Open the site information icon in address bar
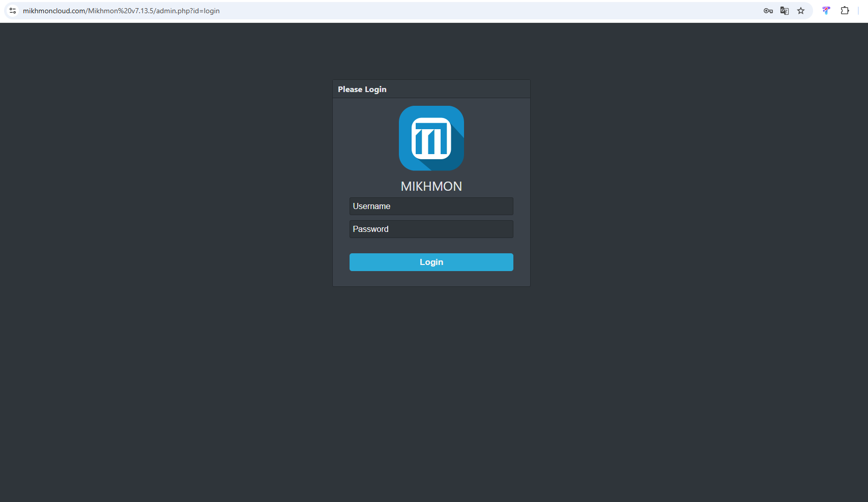Viewport: 868px width, 502px height. pyautogui.click(x=13, y=11)
